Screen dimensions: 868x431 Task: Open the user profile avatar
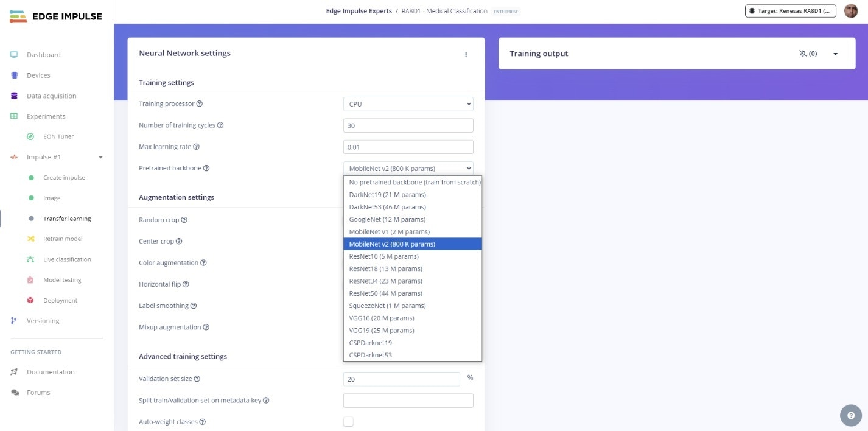point(851,11)
